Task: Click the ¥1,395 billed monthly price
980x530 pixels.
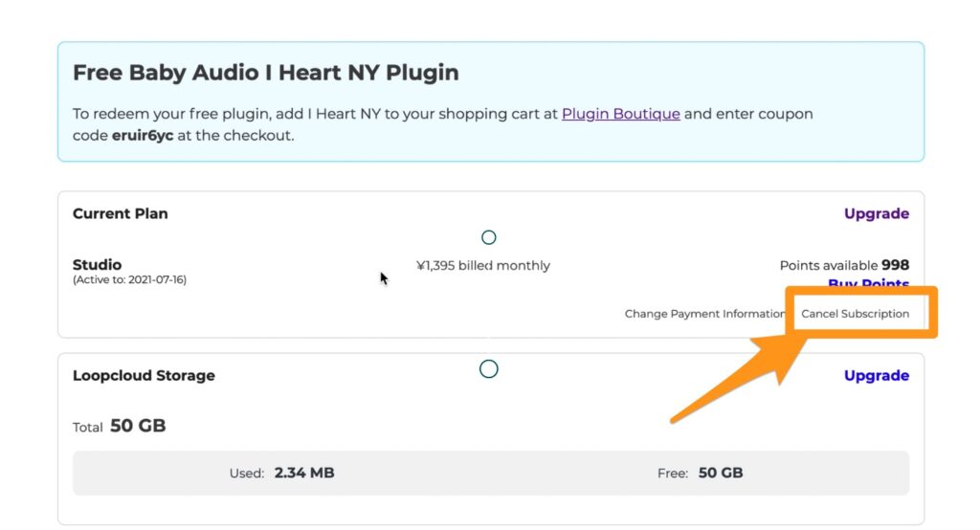Action: 483,266
